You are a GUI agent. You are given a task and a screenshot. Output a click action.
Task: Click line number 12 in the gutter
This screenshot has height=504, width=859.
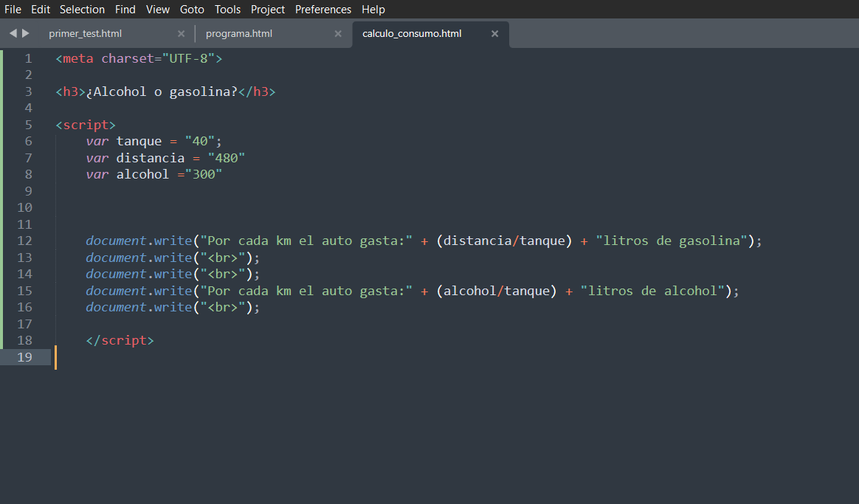(x=24, y=241)
